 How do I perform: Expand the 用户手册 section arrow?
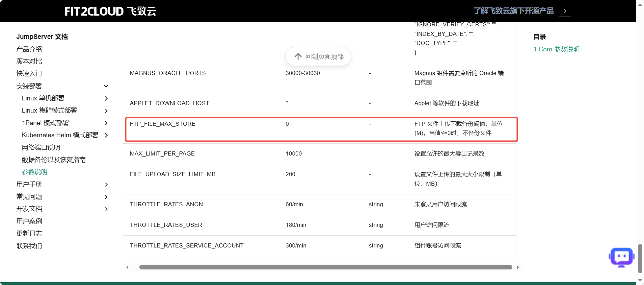(x=106, y=185)
